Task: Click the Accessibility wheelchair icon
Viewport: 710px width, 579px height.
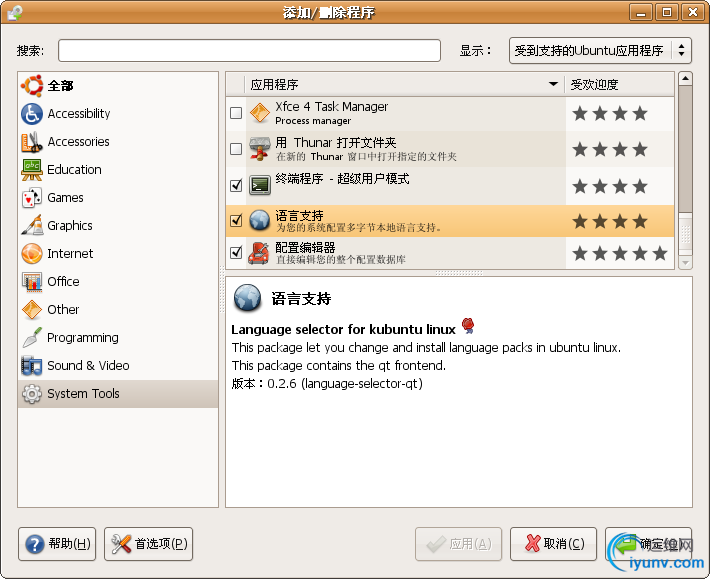Action: (32, 114)
